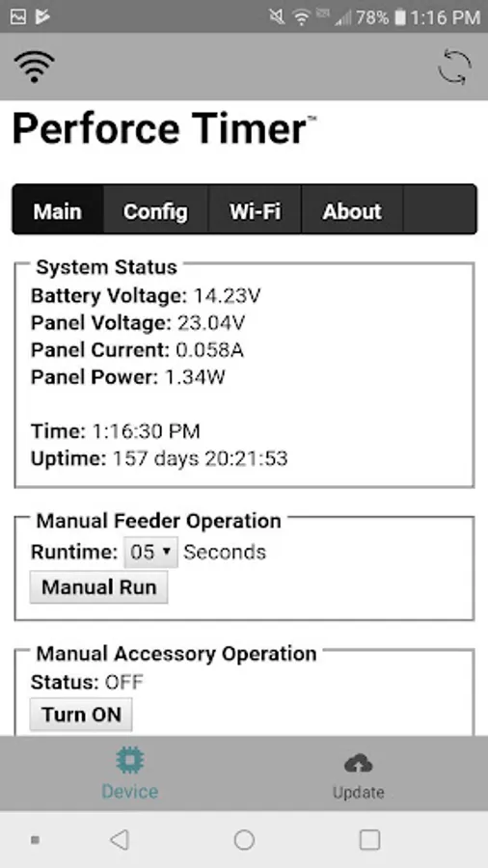
Task: Tap the Android home circle button
Action: coord(244,840)
